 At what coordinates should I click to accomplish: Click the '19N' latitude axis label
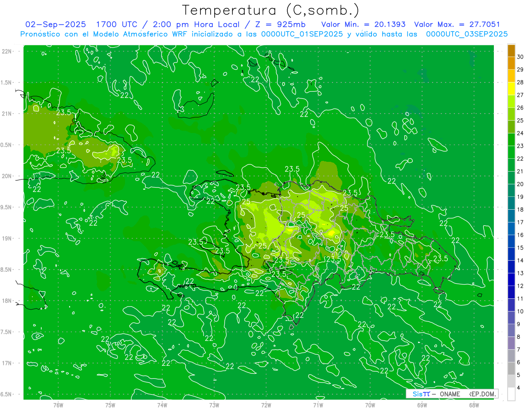pyautogui.click(x=7, y=238)
